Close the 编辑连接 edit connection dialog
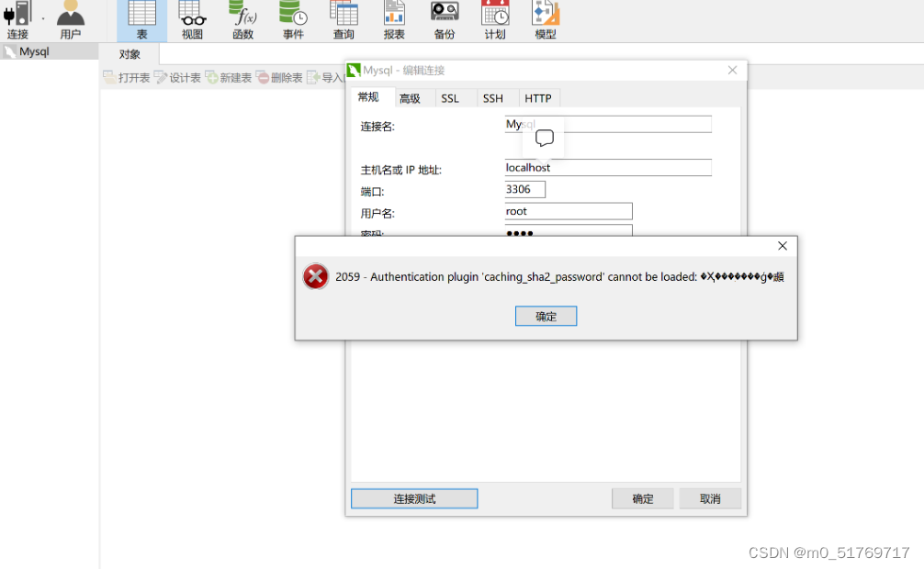 732,70
